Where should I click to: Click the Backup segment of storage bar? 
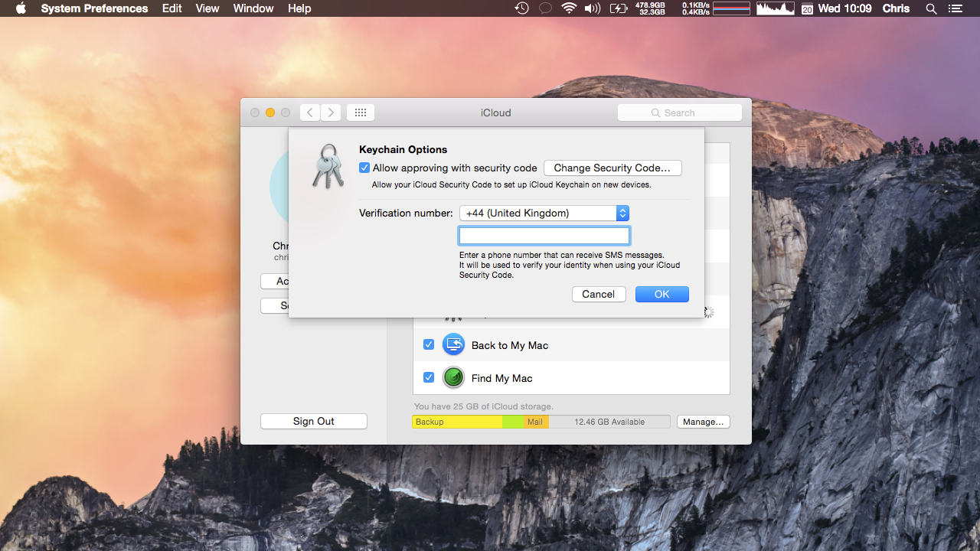click(x=457, y=422)
